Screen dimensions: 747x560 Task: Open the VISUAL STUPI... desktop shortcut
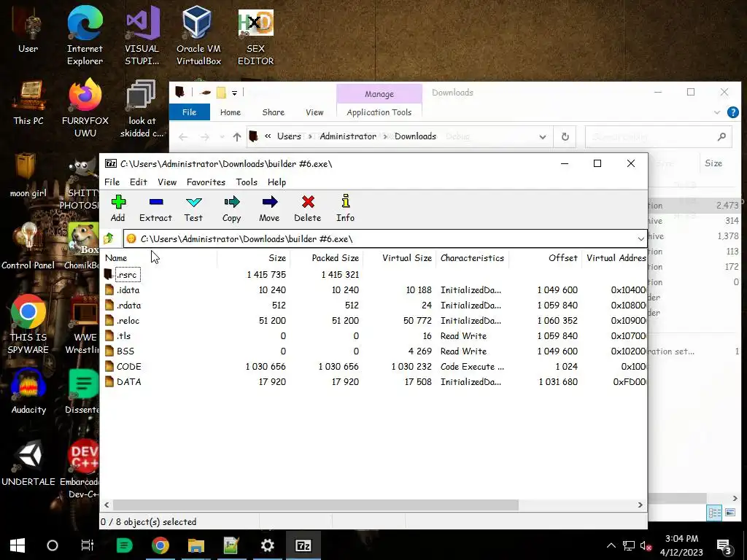pyautogui.click(x=142, y=36)
